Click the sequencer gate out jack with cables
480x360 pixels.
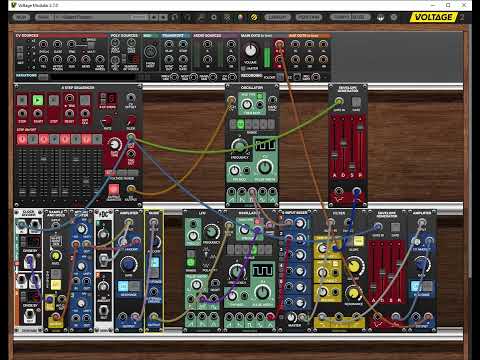[x=131, y=137]
